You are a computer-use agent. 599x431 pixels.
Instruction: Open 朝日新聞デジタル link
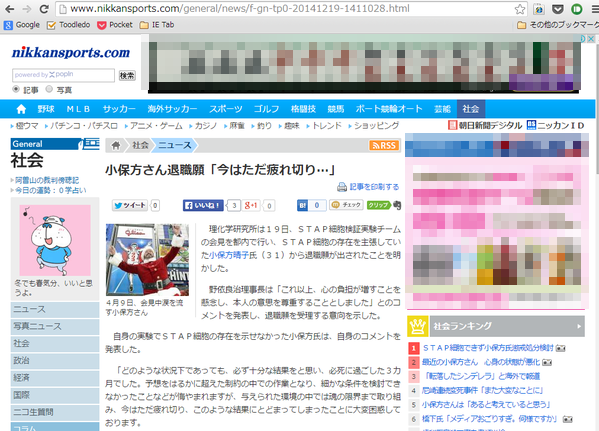485,125
